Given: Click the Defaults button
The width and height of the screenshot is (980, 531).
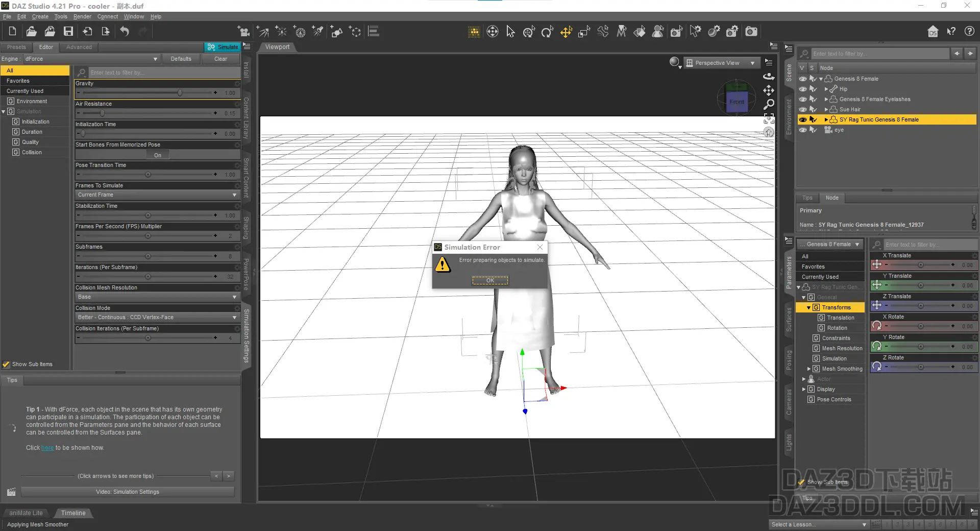Looking at the screenshot, I should point(181,59).
